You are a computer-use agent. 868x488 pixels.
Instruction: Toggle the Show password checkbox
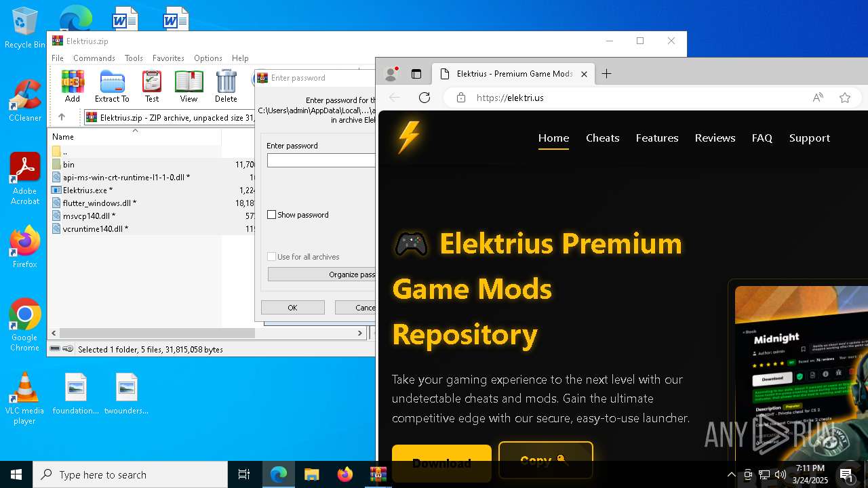(272, 215)
